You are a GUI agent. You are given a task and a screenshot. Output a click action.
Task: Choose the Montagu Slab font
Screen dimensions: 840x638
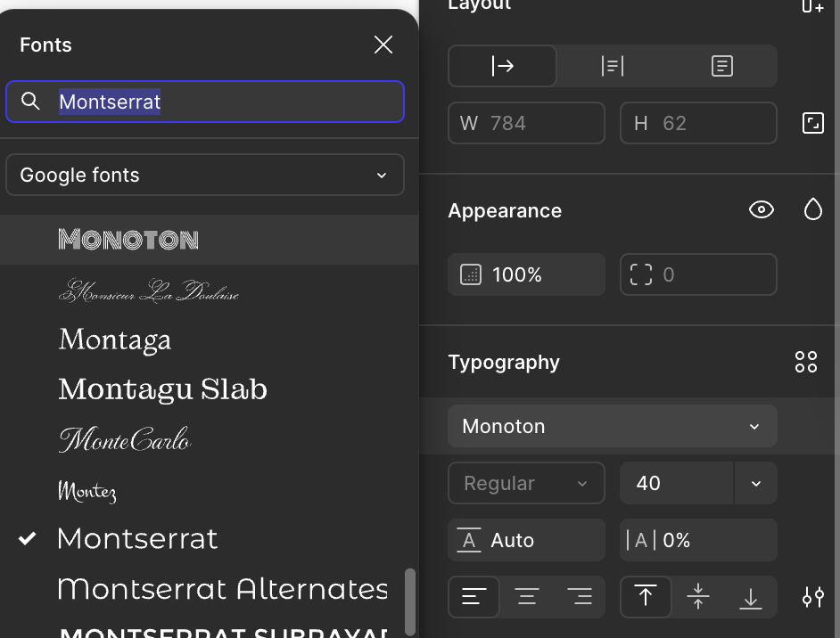point(209,389)
